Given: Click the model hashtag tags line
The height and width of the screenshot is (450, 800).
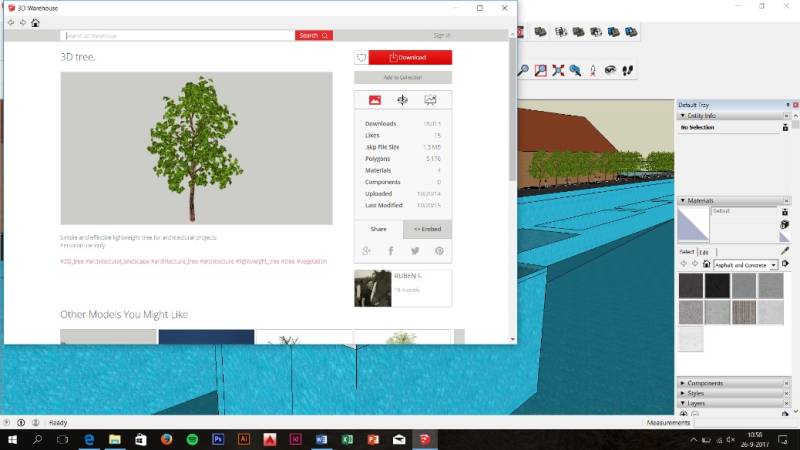Looking at the screenshot, I should [x=193, y=261].
